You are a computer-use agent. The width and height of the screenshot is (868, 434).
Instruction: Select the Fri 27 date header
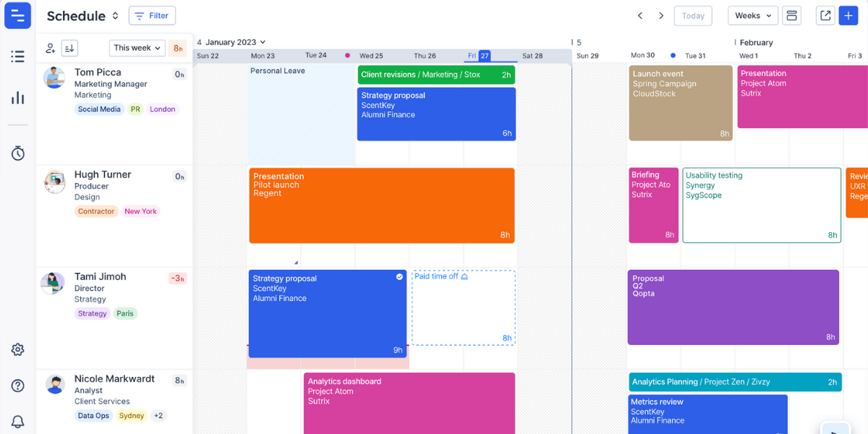click(480, 56)
